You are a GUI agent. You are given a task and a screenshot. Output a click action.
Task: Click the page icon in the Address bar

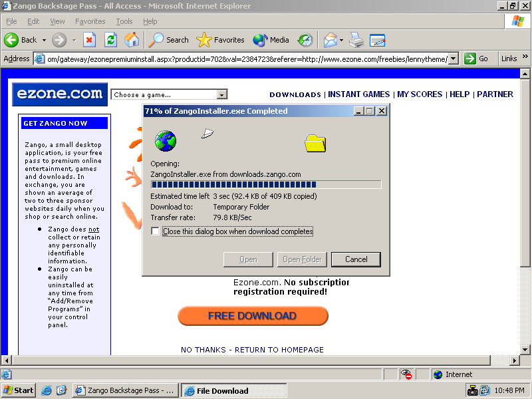[x=40, y=59]
